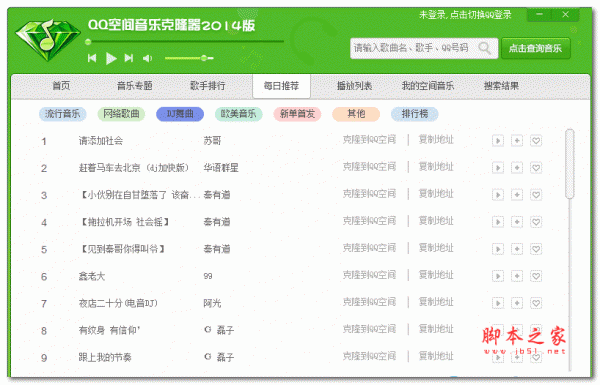600x385 pixels.
Task: Open the 搜索结果 tab
Action: coord(501,86)
